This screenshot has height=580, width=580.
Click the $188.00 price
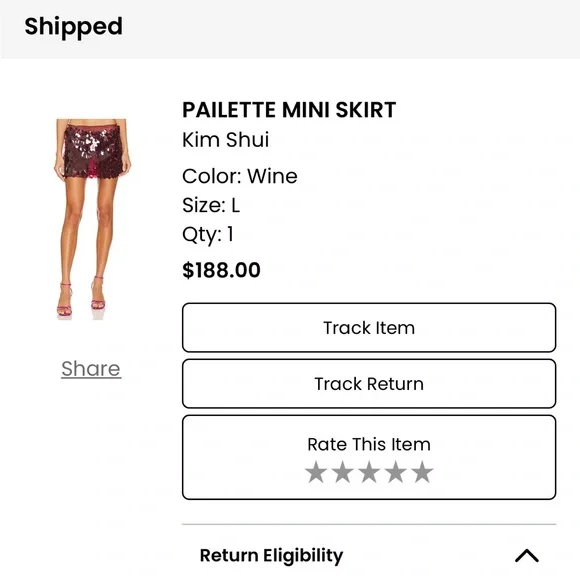tap(221, 270)
